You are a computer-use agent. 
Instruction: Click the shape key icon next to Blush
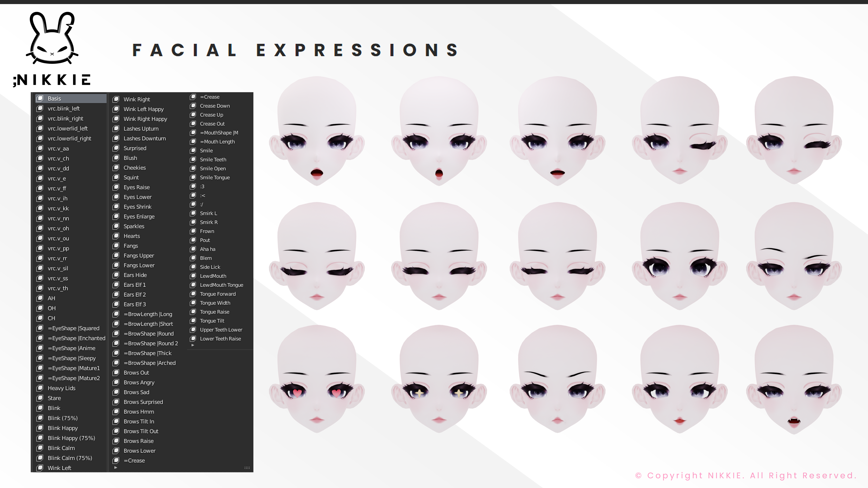pos(116,158)
